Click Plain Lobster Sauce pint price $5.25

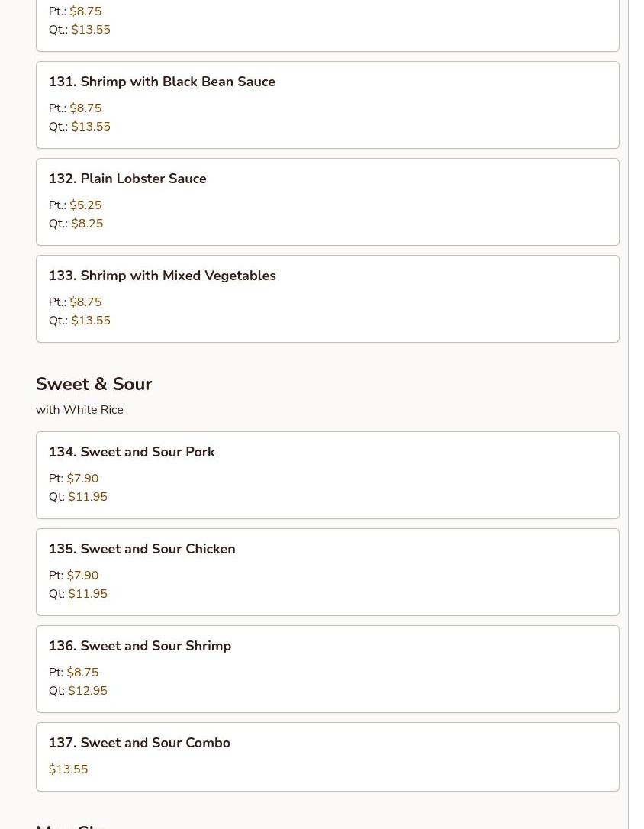(x=85, y=205)
